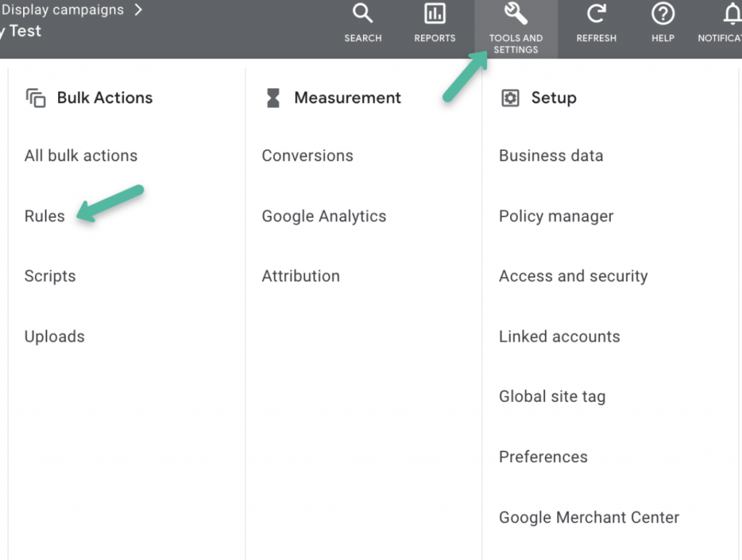Screen dimensions: 742x560
Task: Click the Setup gear icon
Action: pyautogui.click(x=510, y=98)
